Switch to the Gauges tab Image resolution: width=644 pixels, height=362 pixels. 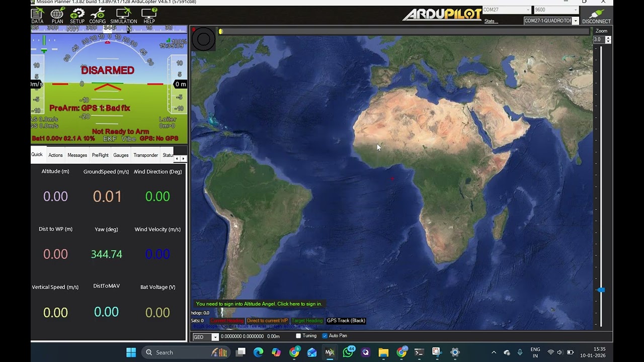coord(121,155)
